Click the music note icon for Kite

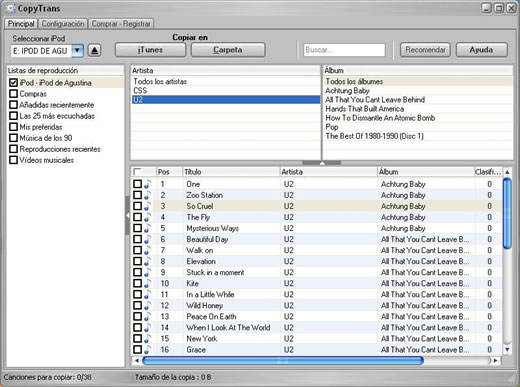147,283
